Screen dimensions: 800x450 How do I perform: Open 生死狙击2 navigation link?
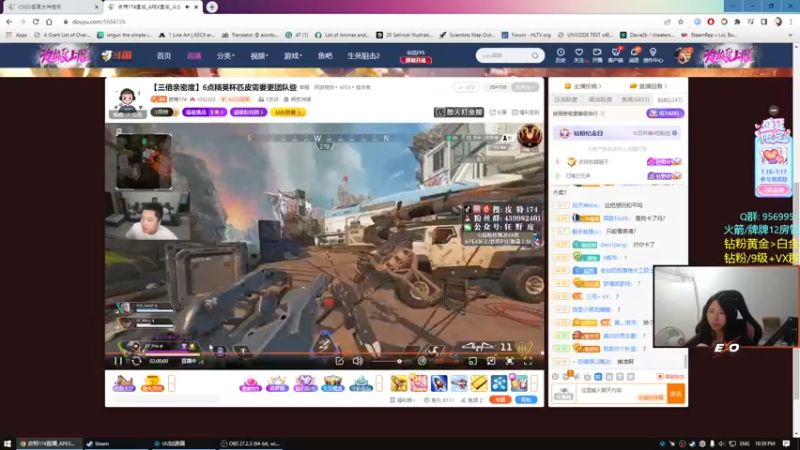[x=363, y=56]
